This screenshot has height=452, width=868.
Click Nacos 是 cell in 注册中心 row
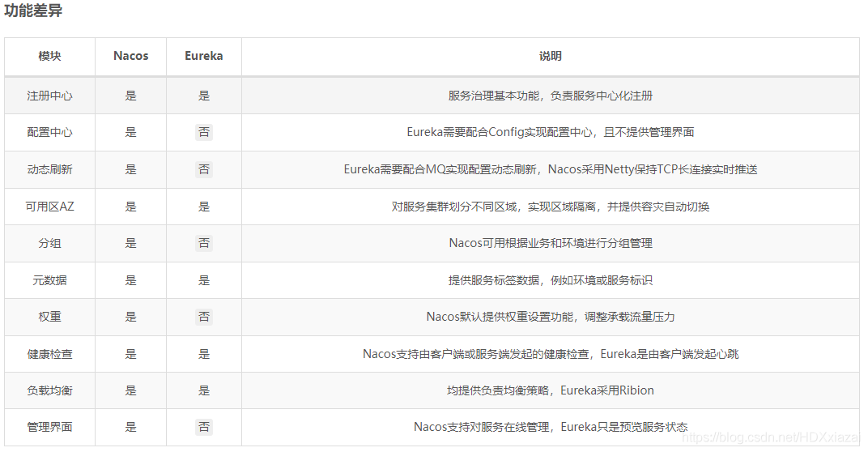(130, 96)
